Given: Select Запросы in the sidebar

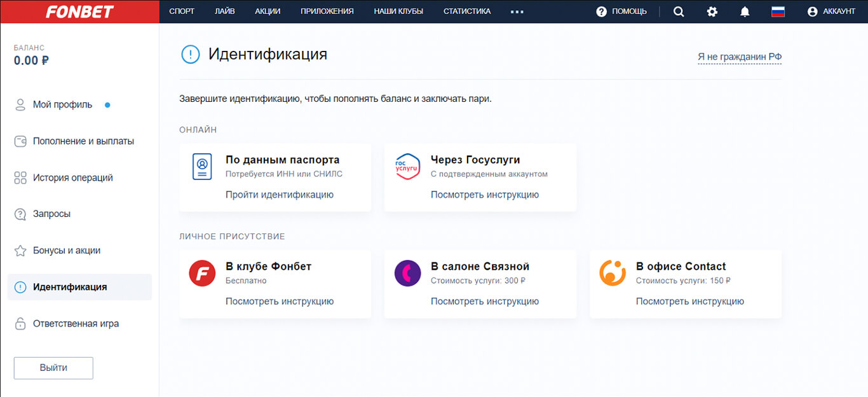Looking at the screenshot, I should pos(51,214).
